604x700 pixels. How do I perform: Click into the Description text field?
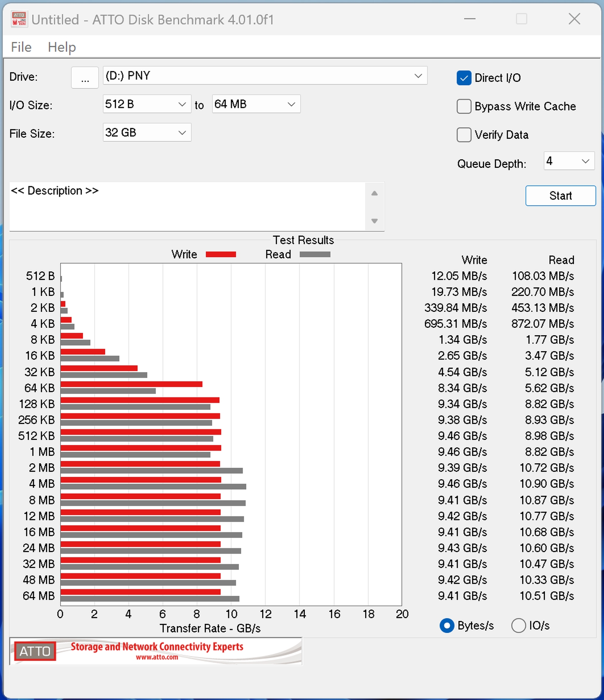click(x=187, y=206)
